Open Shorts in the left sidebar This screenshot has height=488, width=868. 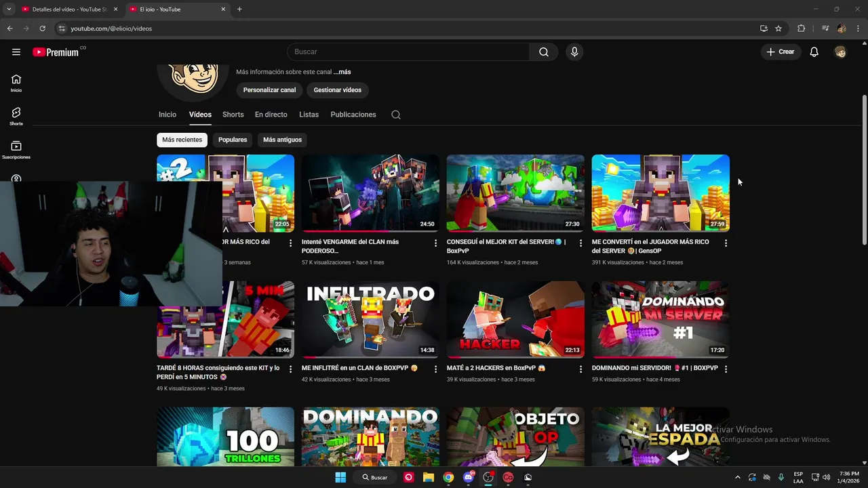coord(16,117)
